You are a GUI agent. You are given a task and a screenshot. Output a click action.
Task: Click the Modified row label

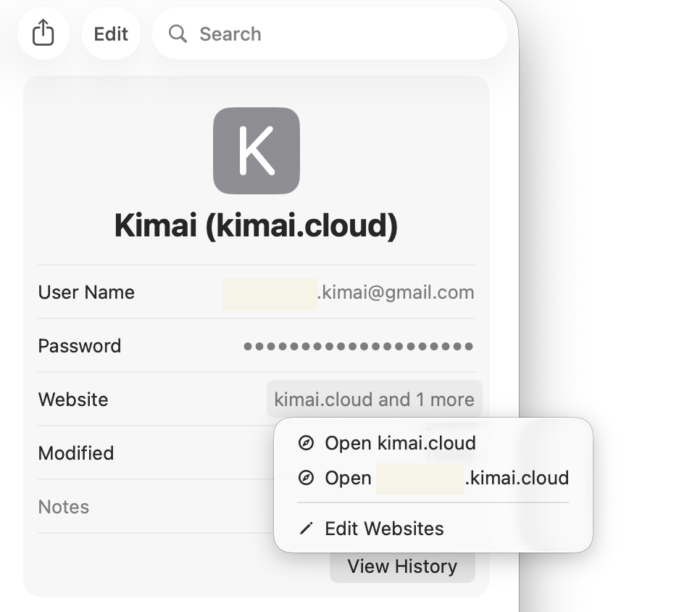coord(76,453)
